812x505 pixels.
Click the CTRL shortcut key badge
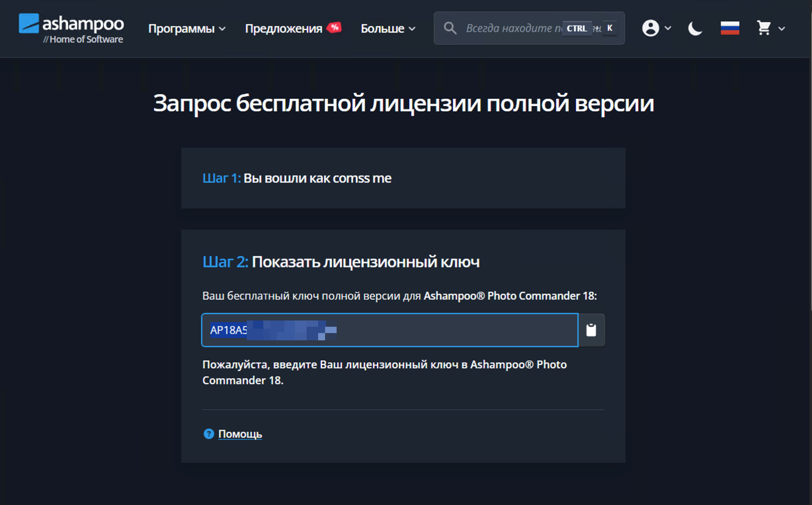tap(577, 28)
